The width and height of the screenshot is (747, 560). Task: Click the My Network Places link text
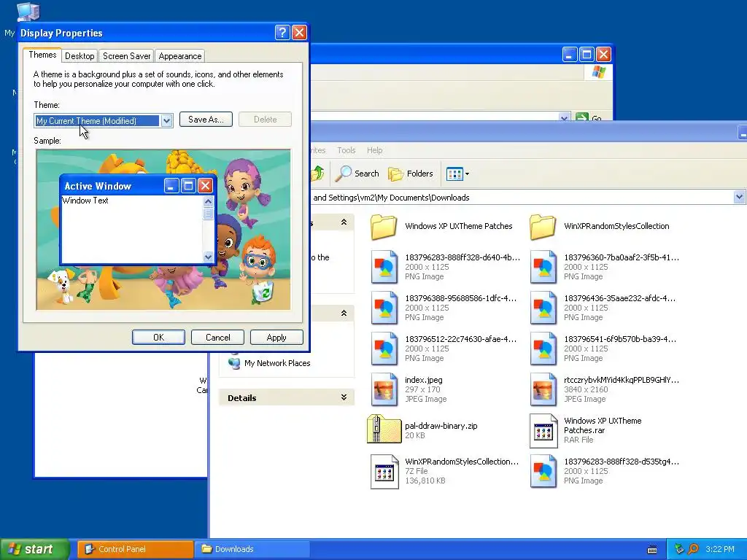(x=277, y=363)
